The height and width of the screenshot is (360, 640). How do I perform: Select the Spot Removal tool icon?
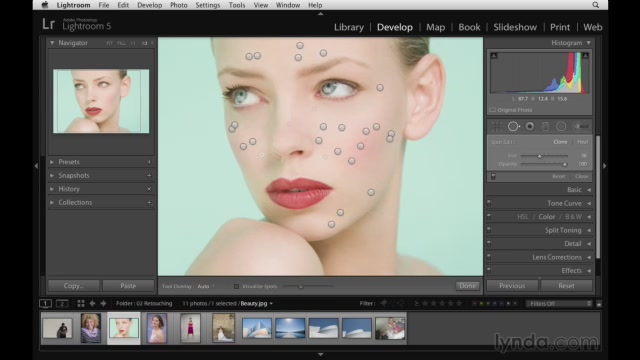(513, 127)
